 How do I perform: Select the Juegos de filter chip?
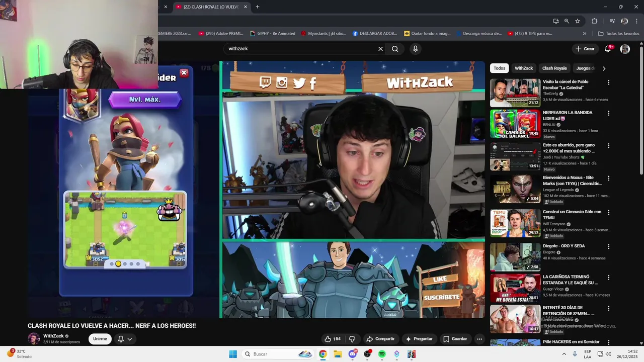click(x=585, y=68)
